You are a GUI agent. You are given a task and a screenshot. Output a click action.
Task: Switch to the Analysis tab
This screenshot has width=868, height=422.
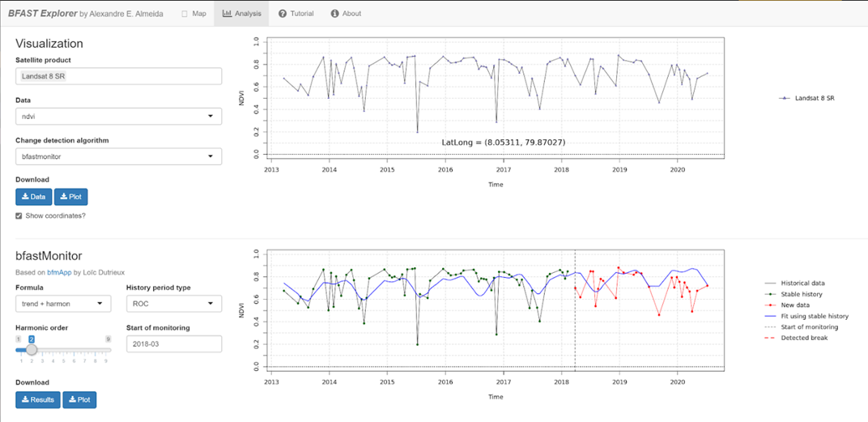point(241,14)
